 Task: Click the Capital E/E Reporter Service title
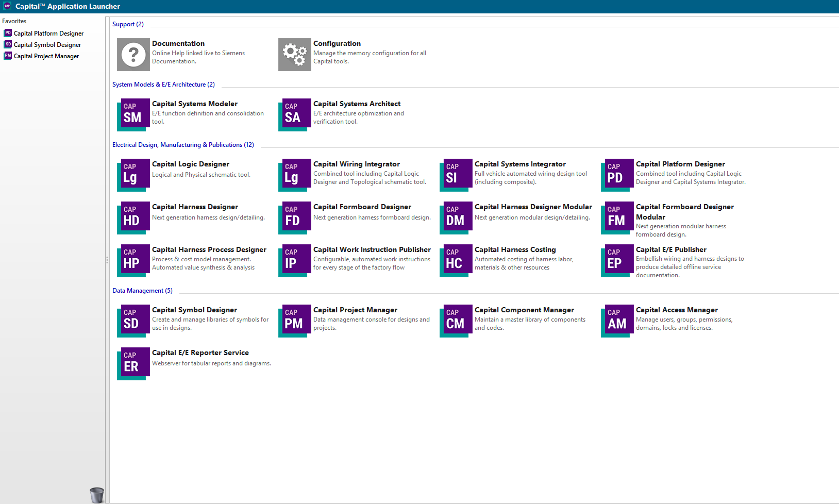pyautogui.click(x=200, y=352)
